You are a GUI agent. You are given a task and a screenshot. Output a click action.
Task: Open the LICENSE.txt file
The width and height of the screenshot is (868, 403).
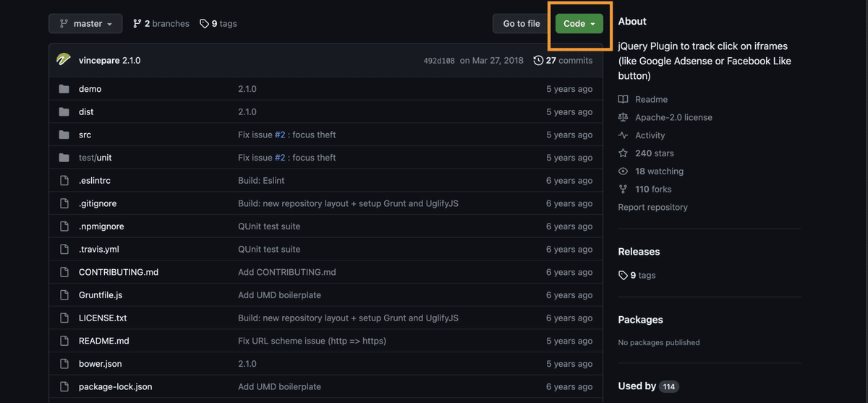[103, 318]
